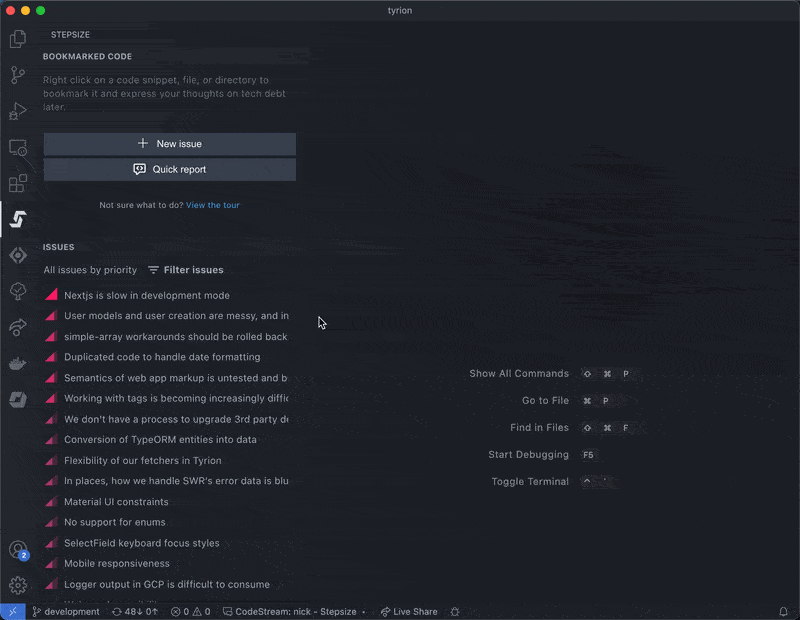The height and width of the screenshot is (620, 800).
Task: Click errors and warnings count in status bar
Action: point(190,611)
